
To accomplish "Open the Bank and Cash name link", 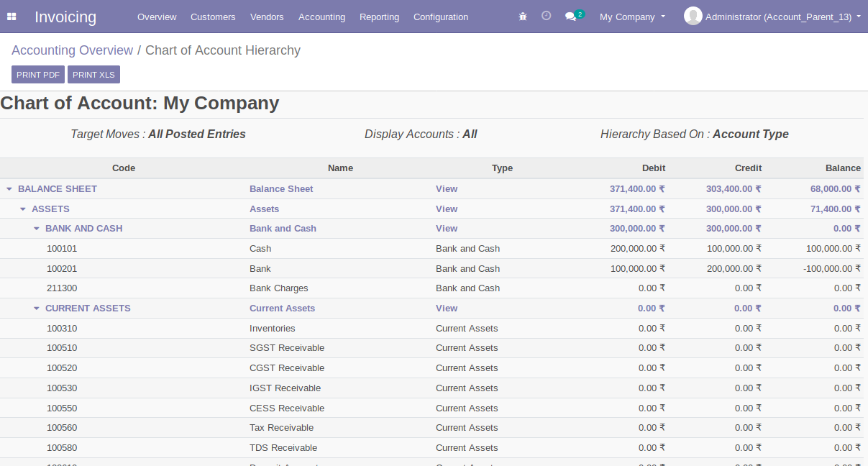I will (283, 229).
